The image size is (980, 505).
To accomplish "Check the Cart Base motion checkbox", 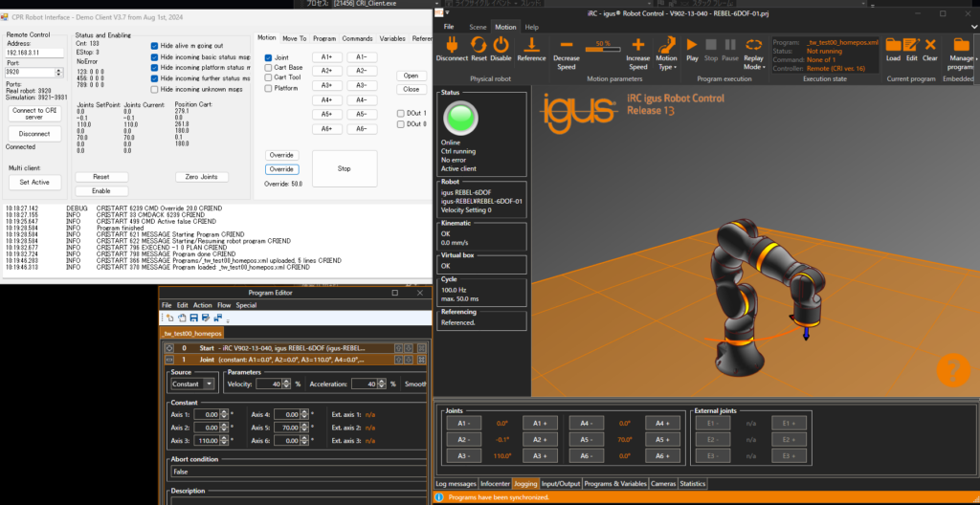I will (268, 68).
